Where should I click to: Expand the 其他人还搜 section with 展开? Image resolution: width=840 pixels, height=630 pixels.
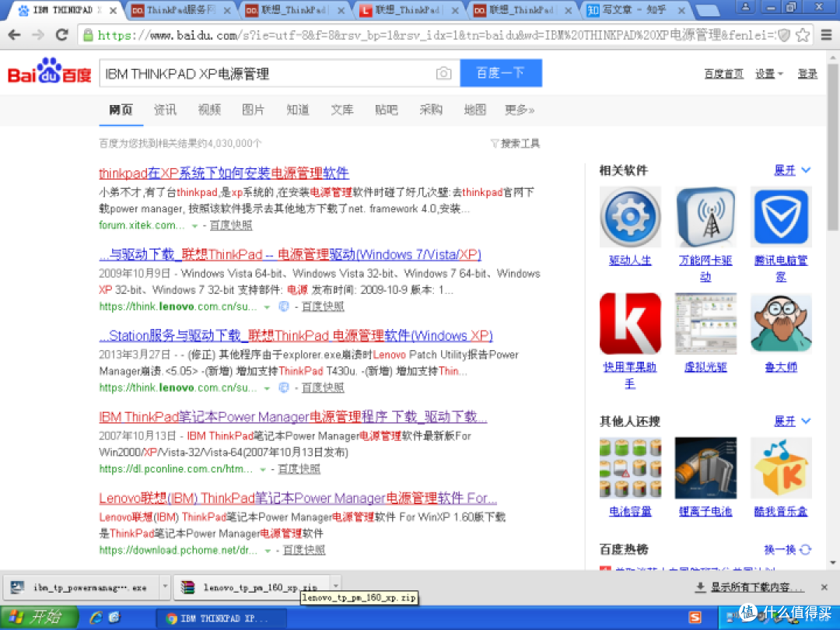792,421
